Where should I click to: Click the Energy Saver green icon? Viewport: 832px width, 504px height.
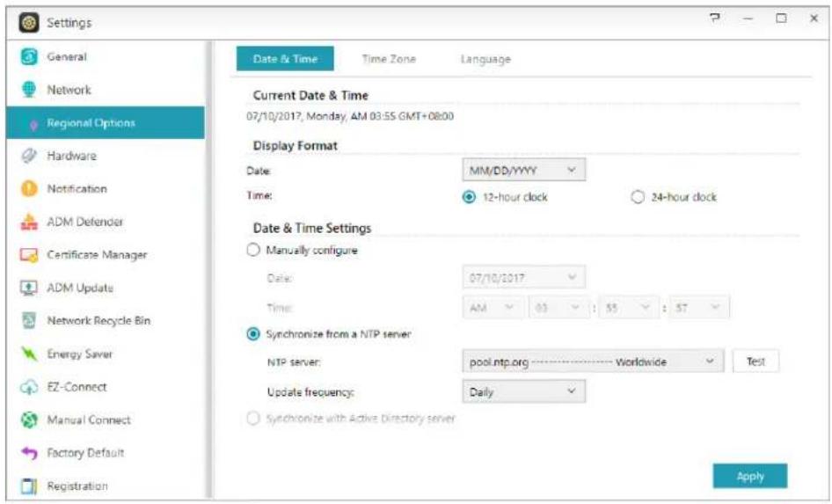(x=29, y=354)
